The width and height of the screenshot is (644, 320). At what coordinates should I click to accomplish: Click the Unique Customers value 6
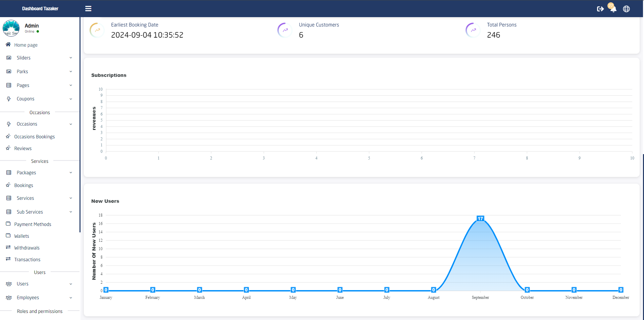(x=301, y=35)
